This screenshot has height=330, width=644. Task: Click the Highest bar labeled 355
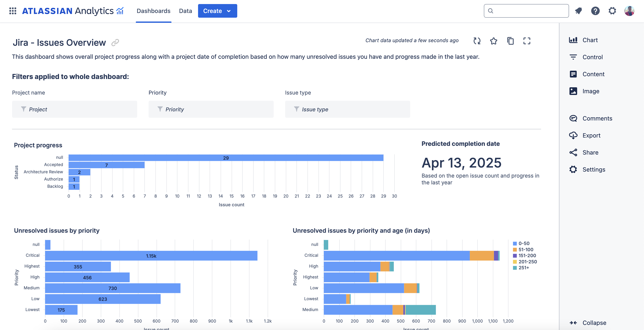click(78, 267)
